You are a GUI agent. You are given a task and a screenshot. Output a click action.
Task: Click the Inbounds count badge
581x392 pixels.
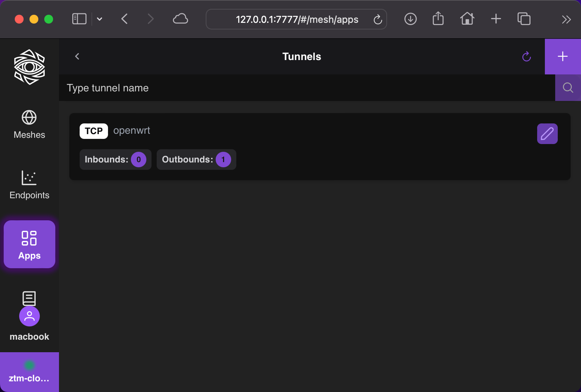[139, 160]
